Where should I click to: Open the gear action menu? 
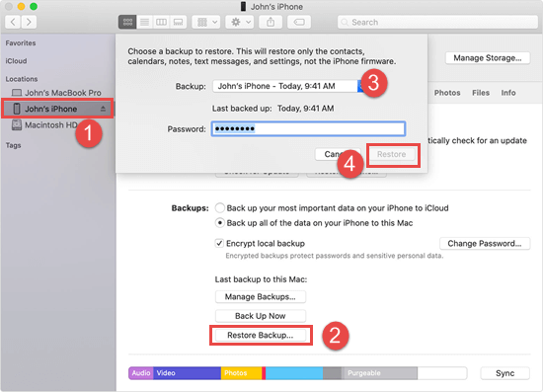click(x=240, y=22)
